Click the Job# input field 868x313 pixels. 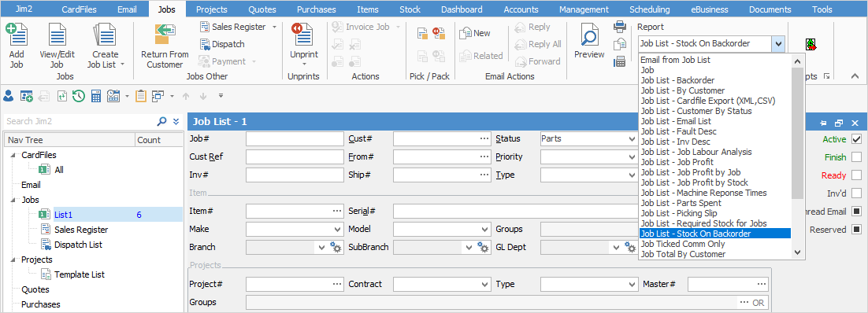[x=295, y=138]
